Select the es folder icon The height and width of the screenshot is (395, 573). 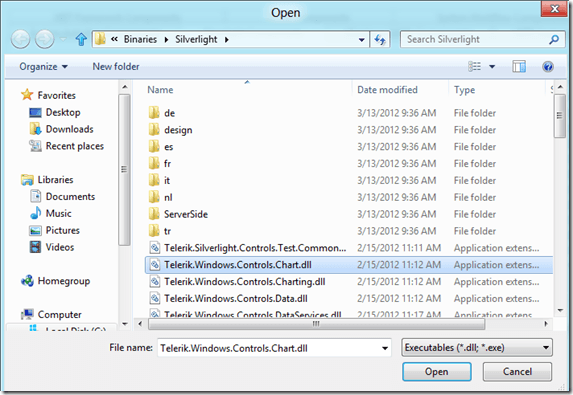[x=154, y=146]
